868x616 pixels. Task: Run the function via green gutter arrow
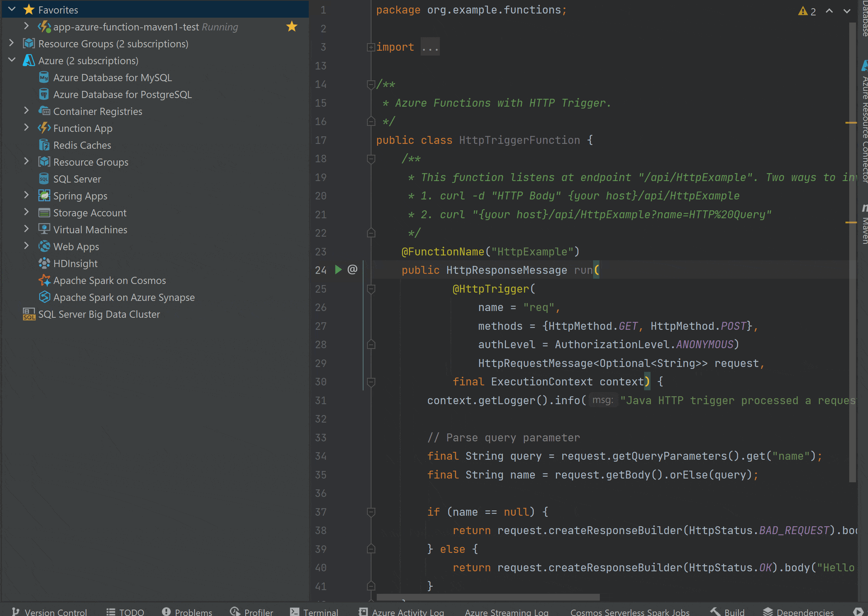338,270
